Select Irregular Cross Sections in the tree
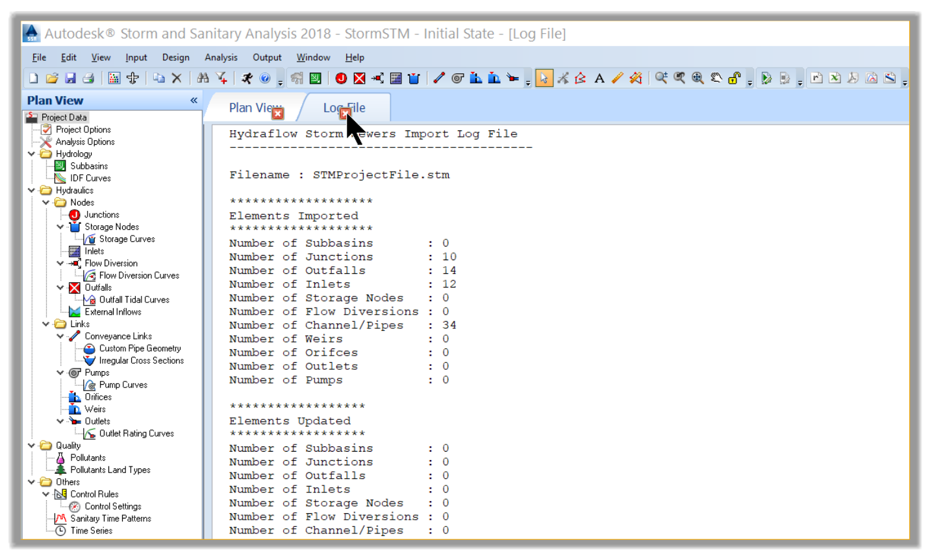The width and height of the screenshot is (930, 560). point(141,361)
